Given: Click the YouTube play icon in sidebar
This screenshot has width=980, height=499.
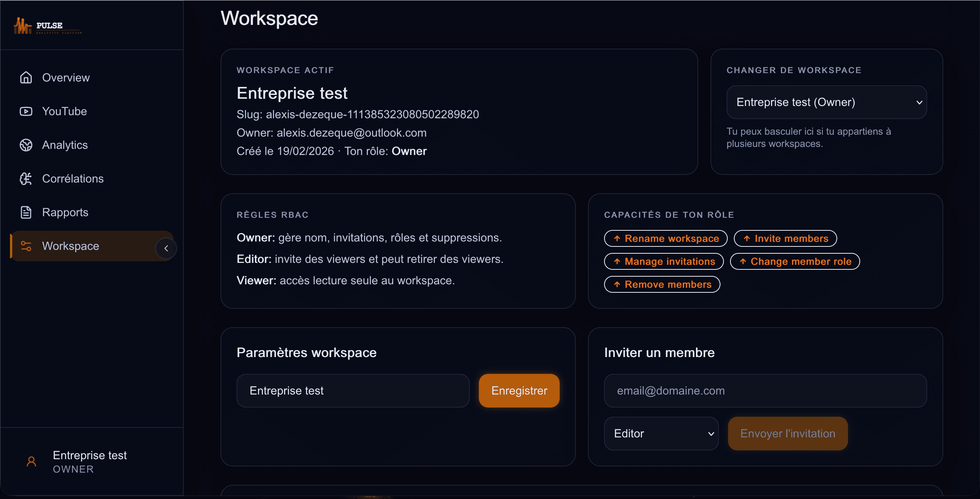Looking at the screenshot, I should click(x=26, y=111).
